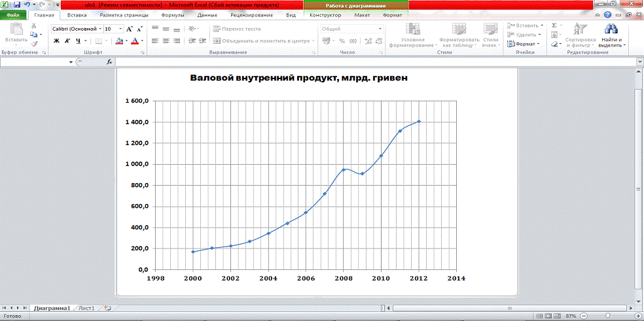Expand the Формат cells dropdown

pos(524,44)
